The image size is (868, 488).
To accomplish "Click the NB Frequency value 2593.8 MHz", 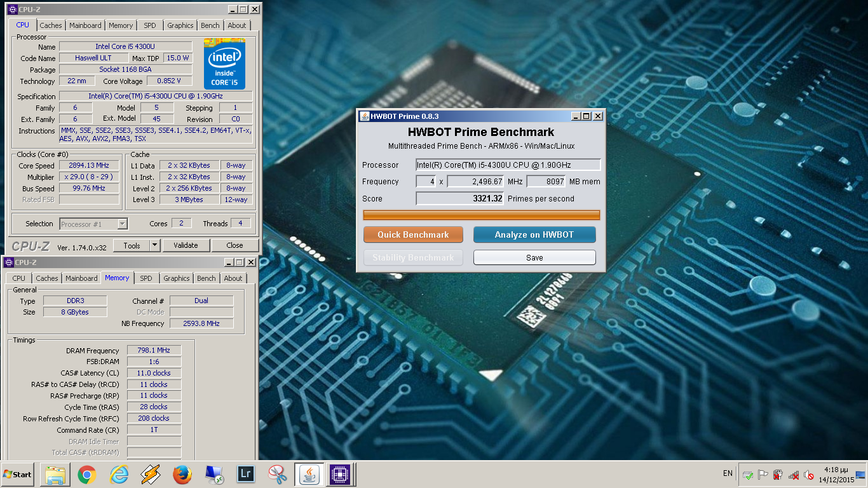I will (x=201, y=323).
